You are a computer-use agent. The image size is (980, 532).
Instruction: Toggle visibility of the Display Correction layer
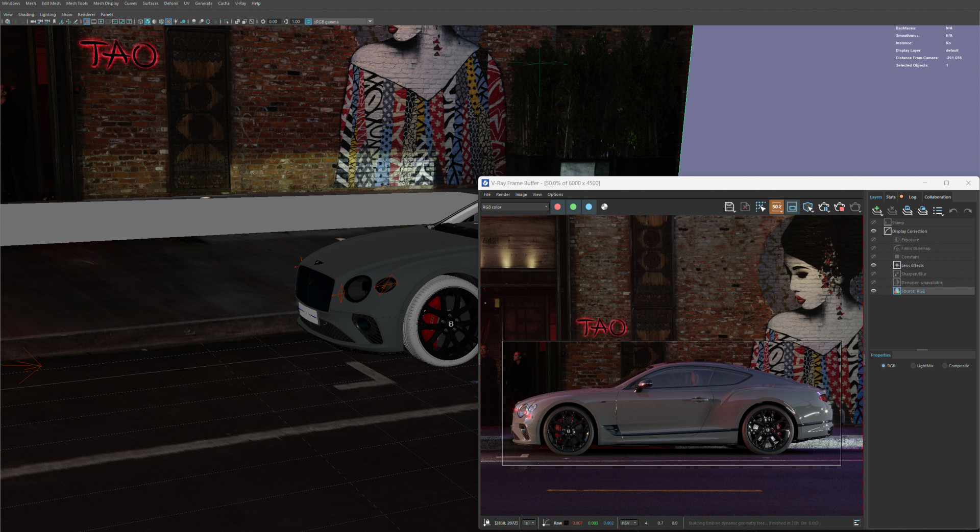coord(873,231)
